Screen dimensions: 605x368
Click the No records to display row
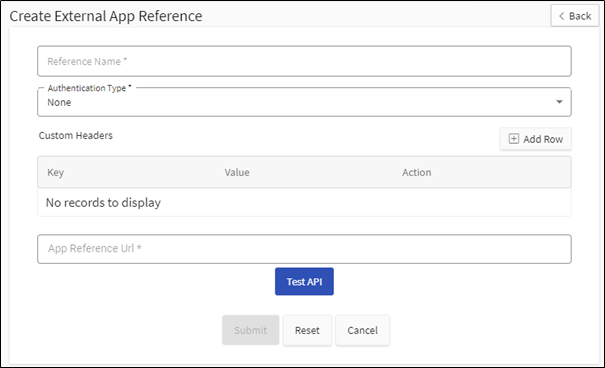point(304,202)
